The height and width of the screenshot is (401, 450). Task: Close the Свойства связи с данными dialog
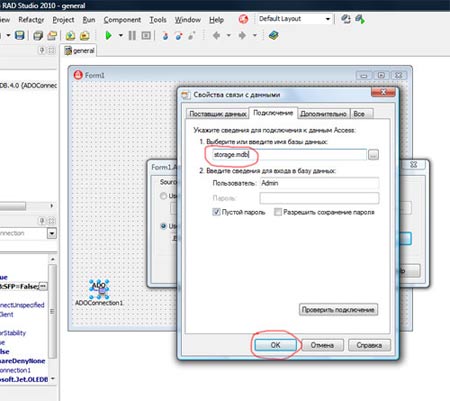(383, 92)
